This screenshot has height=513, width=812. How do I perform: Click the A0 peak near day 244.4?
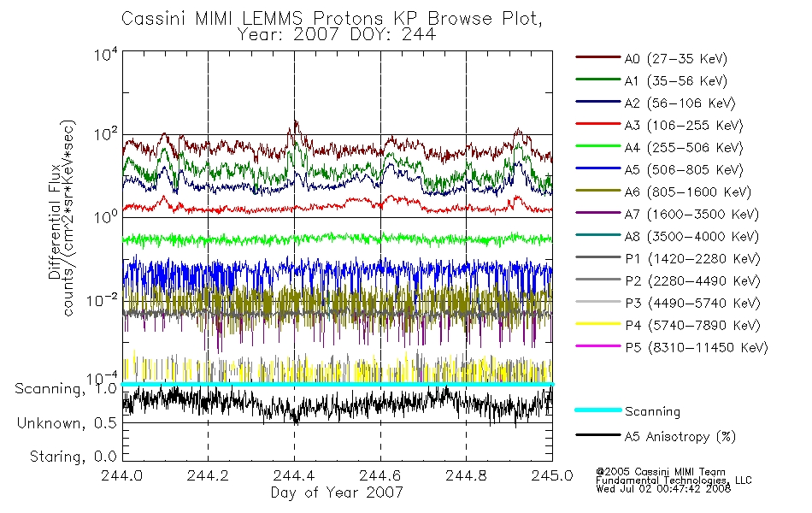[x=295, y=126]
